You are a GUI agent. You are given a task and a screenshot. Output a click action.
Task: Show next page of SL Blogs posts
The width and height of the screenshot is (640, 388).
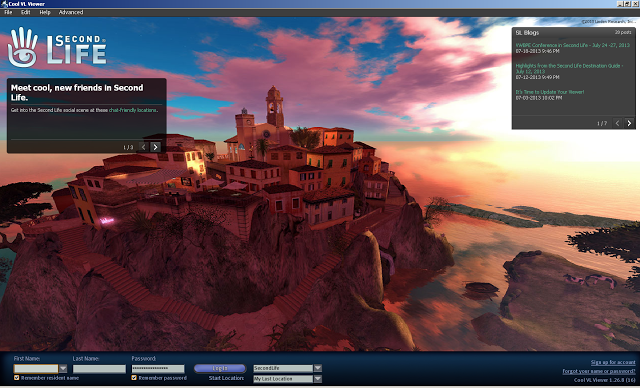tap(629, 123)
